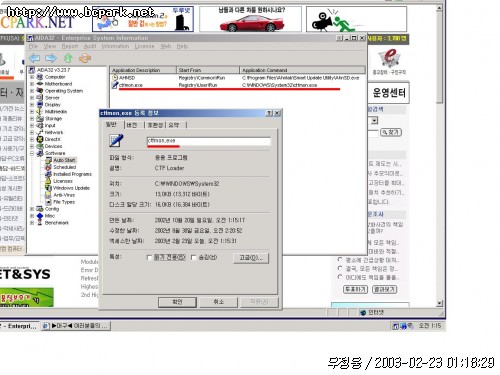Select the second poll radio option
Viewport: 500px width, 375px height.
click(340, 268)
